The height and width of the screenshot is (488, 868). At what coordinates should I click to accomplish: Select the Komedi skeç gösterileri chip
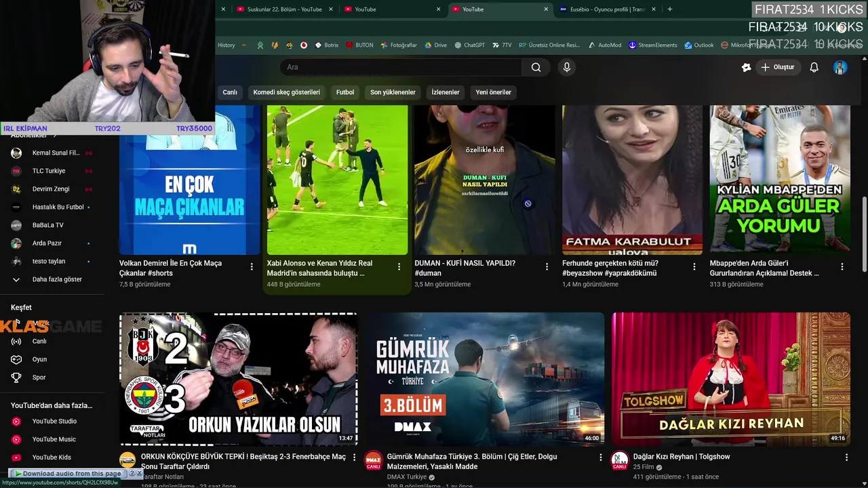(286, 92)
